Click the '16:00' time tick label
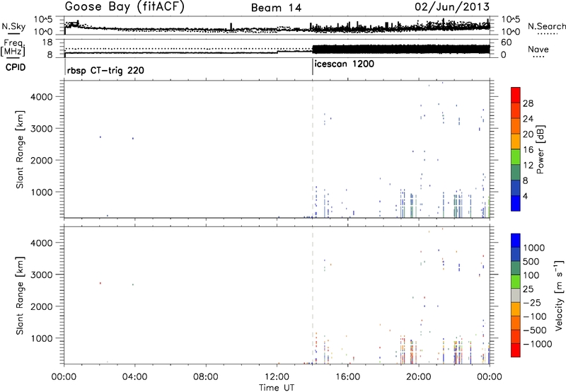 click(347, 377)
